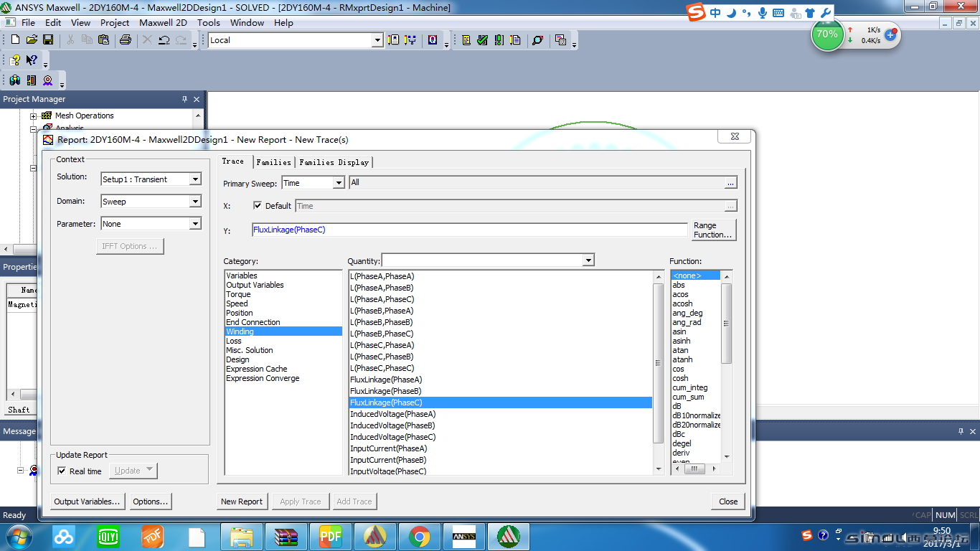Open the Tools menu

pos(209,22)
